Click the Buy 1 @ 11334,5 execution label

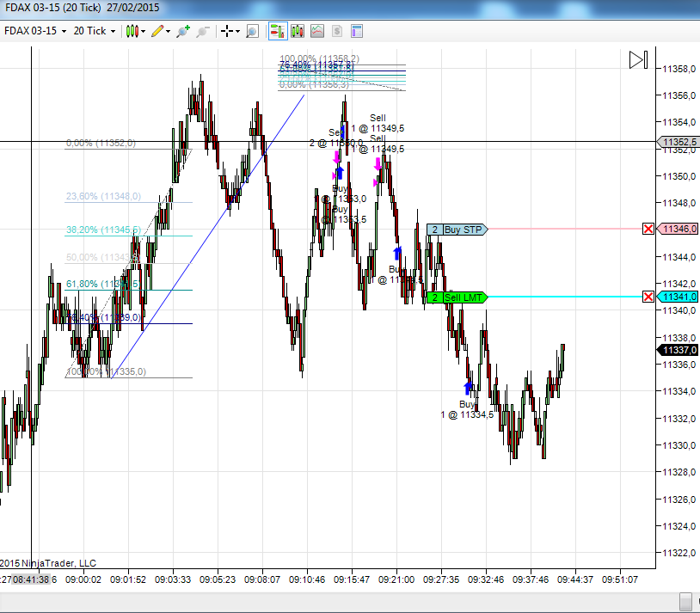tap(467, 409)
